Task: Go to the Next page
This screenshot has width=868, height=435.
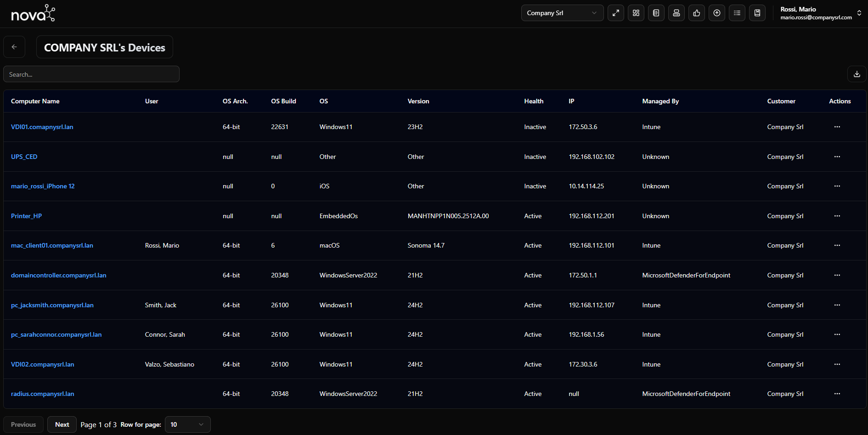Action: [x=62, y=424]
